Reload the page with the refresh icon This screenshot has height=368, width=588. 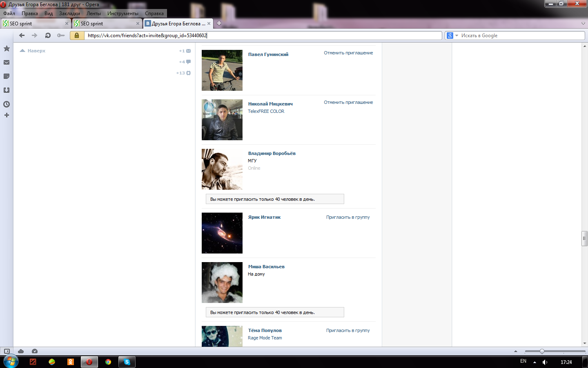(48, 36)
